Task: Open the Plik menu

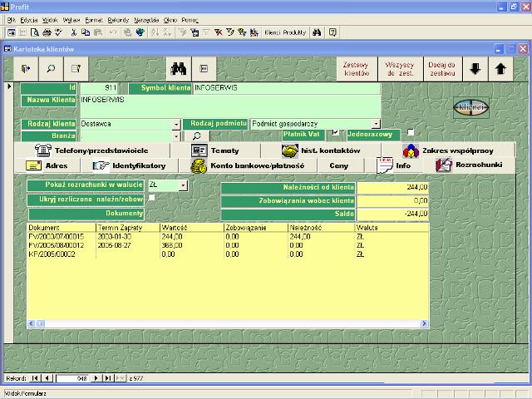Action: 12,20
